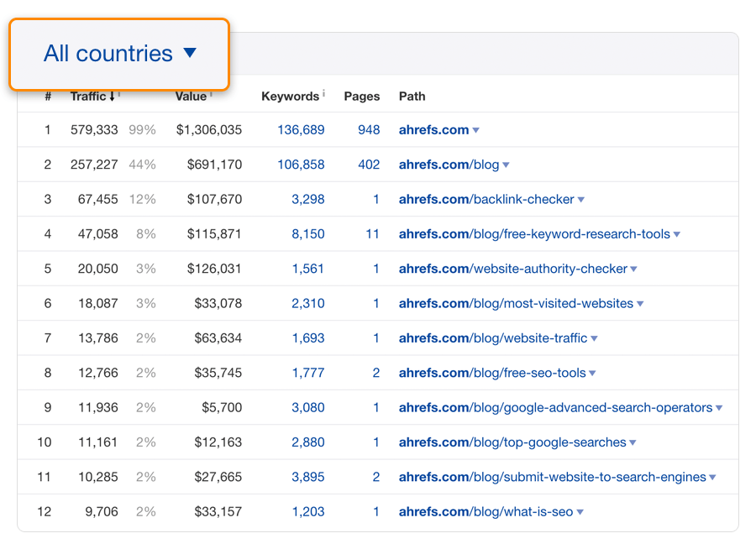Expand the google-advanced-search-operators dropdown arrow
756x549 pixels.
[719, 408]
